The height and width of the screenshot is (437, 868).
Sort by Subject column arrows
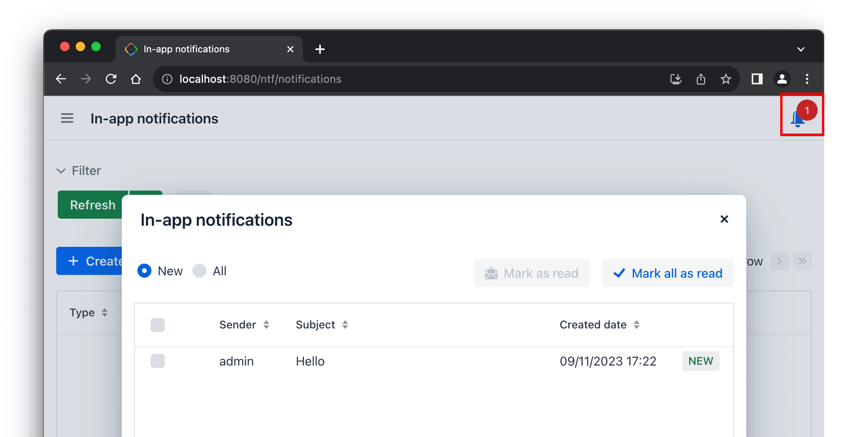(345, 325)
